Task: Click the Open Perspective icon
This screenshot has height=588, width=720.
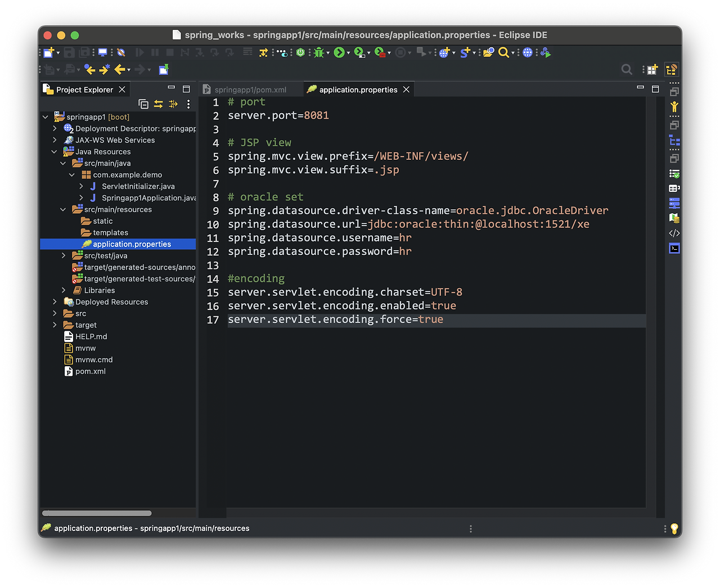Action: click(652, 70)
